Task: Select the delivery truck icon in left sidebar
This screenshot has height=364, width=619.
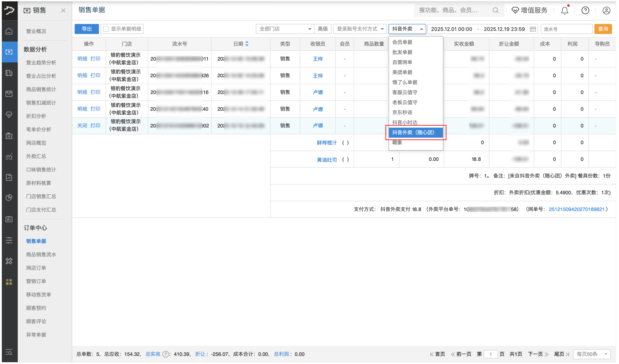Action: click(x=9, y=73)
